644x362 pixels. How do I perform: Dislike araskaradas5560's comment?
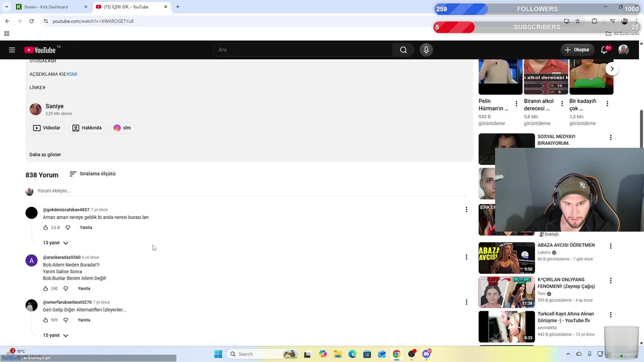pos(65,289)
